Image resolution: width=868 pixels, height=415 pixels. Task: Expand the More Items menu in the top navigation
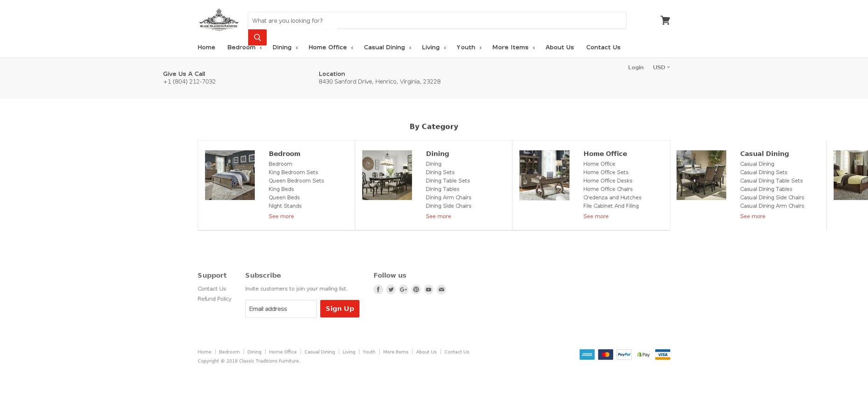[x=513, y=47]
